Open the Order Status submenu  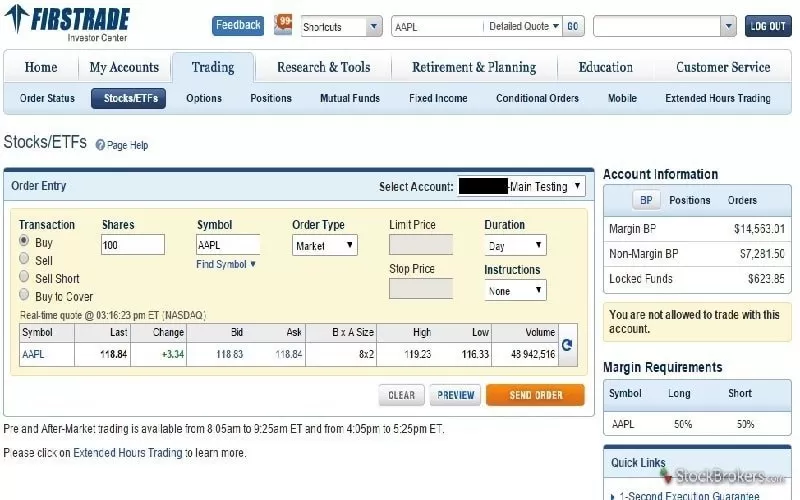pos(47,98)
